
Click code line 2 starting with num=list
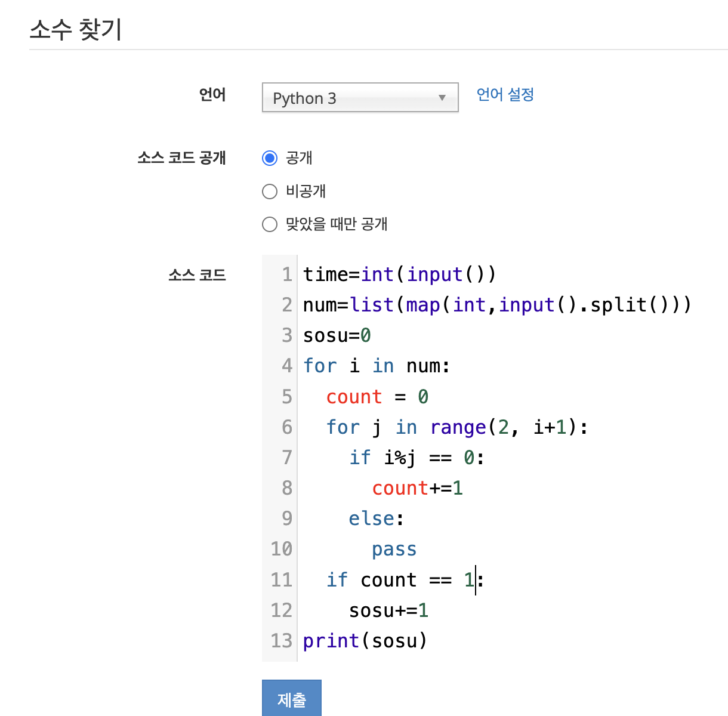coord(497,305)
